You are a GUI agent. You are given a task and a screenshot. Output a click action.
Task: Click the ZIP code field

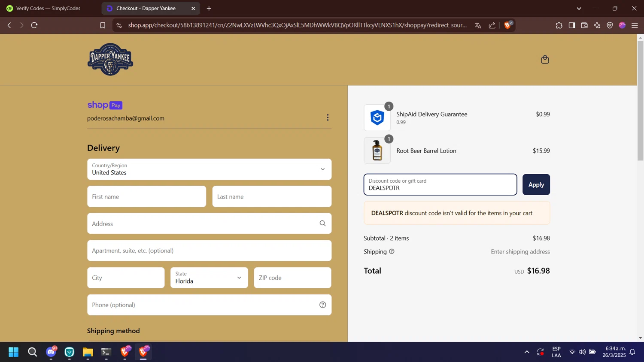pos(292,278)
